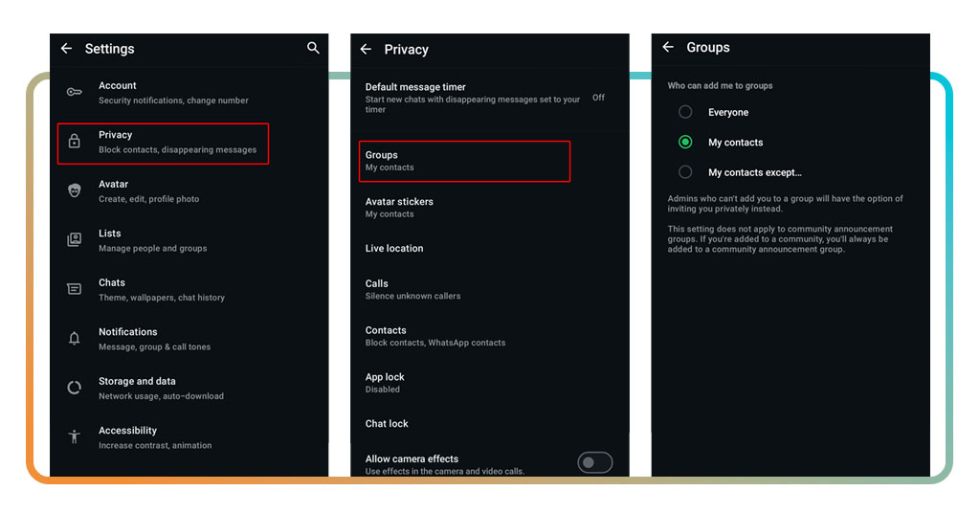Tap the Privacy padlock icon
Image resolution: width=980 pixels, height=513 pixels.
click(x=74, y=142)
